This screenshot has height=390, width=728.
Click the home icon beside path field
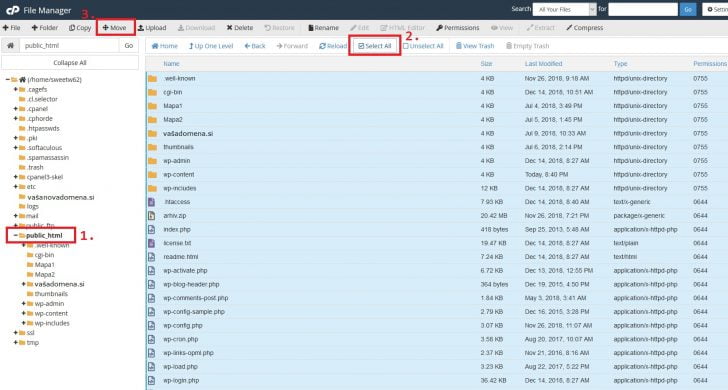[x=10, y=46]
